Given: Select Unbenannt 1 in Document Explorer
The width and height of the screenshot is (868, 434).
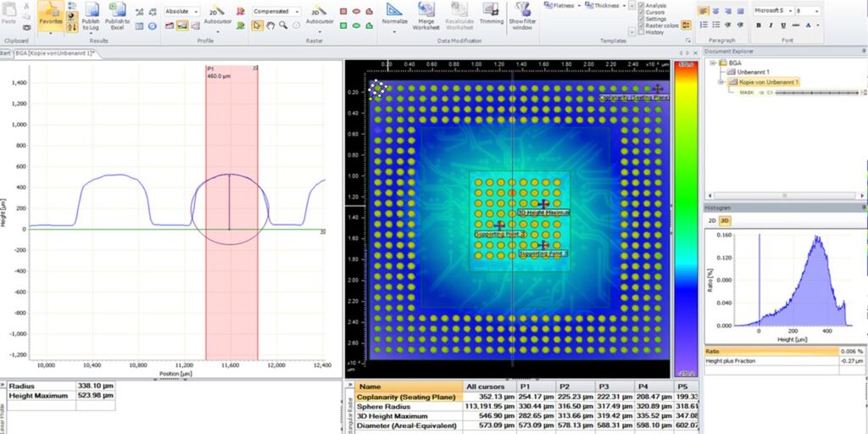Looking at the screenshot, I should pyautogui.click(x=751, y=72).
